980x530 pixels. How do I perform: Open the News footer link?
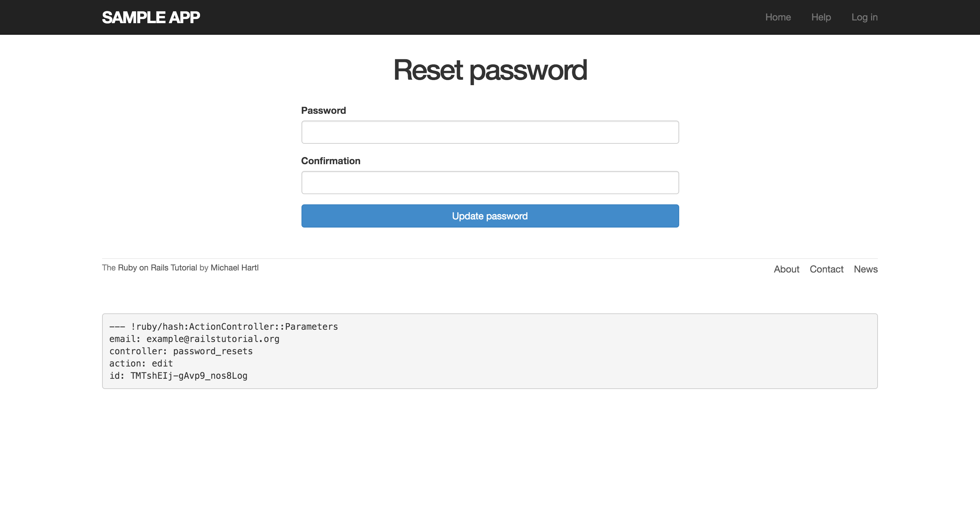click(865, 269)
